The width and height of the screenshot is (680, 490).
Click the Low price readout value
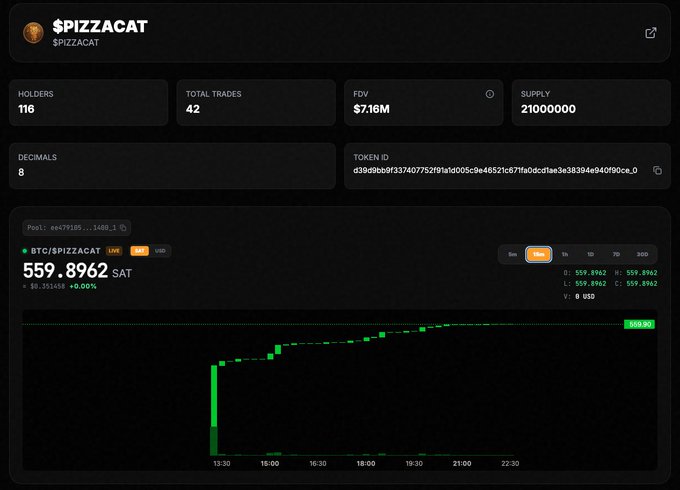[x=591, y=284]
